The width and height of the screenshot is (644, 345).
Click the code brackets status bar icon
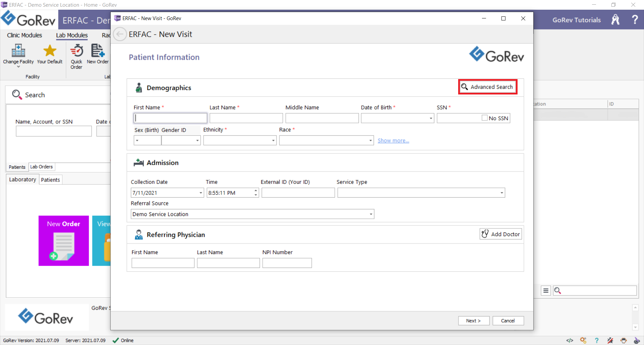pos(570,340)
